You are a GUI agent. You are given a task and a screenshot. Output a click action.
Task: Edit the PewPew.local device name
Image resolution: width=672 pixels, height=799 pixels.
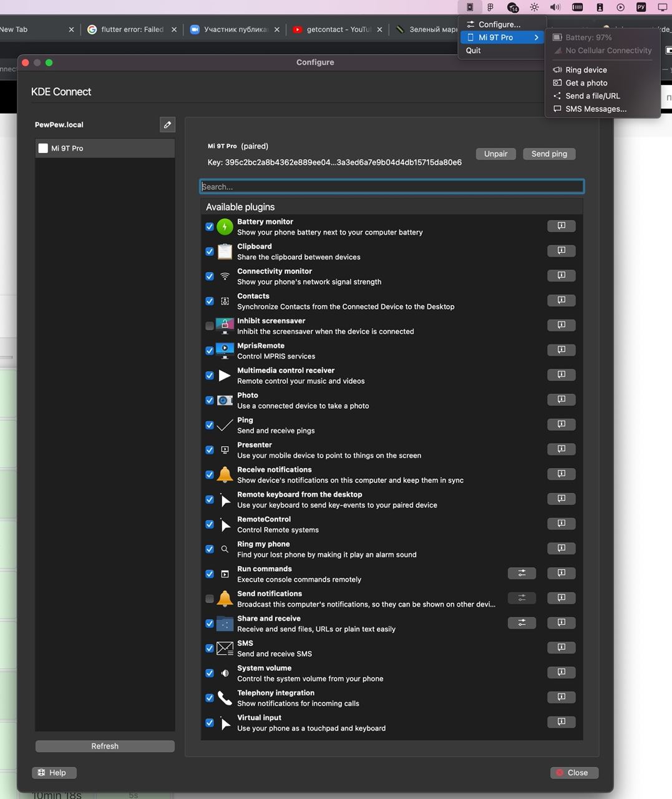click(x=167, y=125)
